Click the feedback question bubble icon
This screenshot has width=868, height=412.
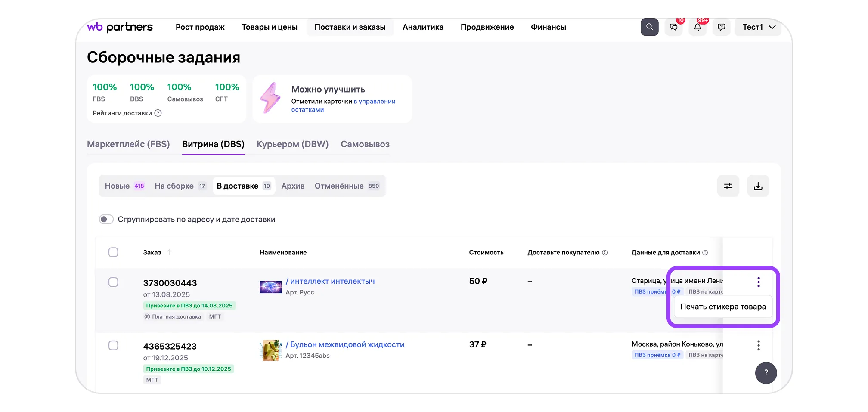coord(721,27)
